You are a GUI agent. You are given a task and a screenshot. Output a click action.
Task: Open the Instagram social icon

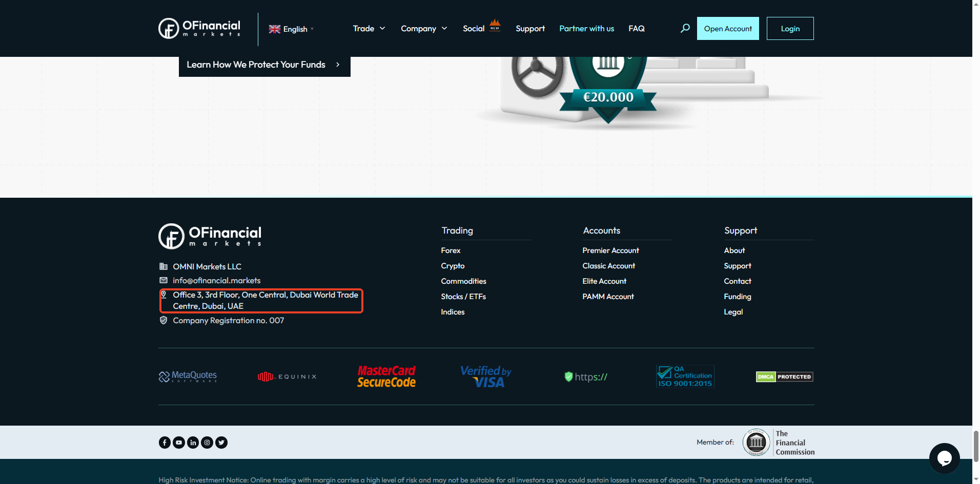click(x=207, y=443)
